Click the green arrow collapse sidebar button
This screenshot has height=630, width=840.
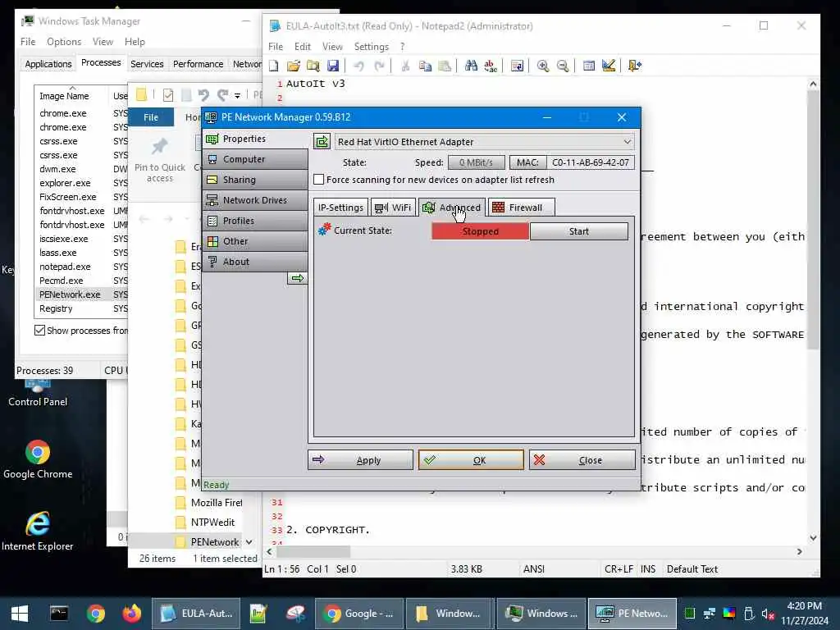coord(297,278)
